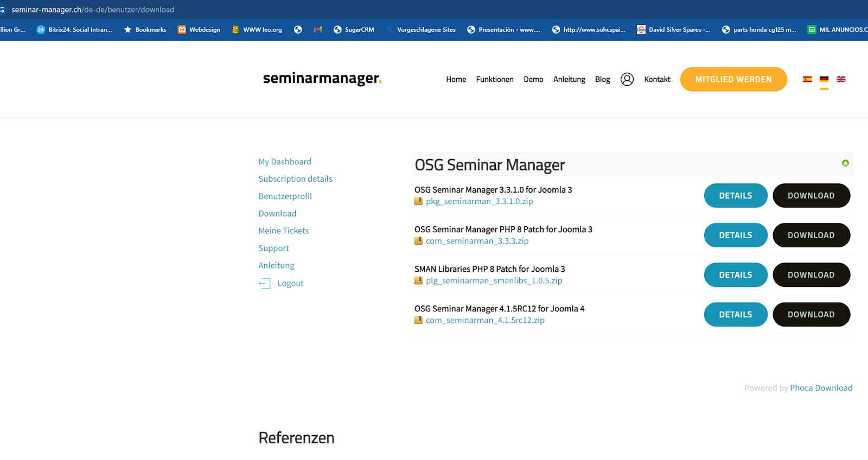The image size is (868, 460).
Task: Open Anleitung in the top navigation
Action: 569,79
